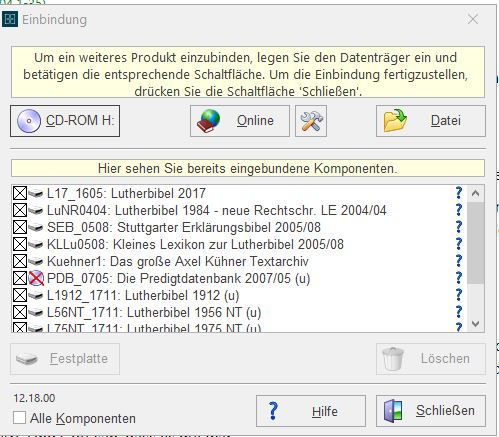Click the component list scroll-down arrow
The image size is (499, 437).
475,323
